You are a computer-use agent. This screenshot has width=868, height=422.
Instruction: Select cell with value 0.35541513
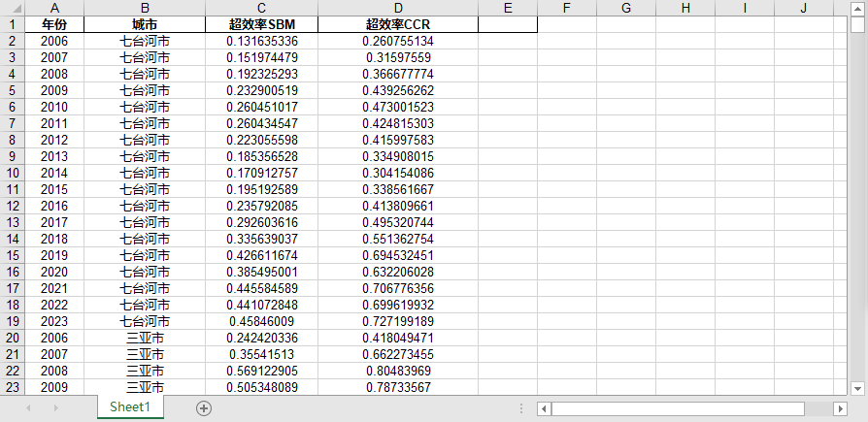[262, 354]
